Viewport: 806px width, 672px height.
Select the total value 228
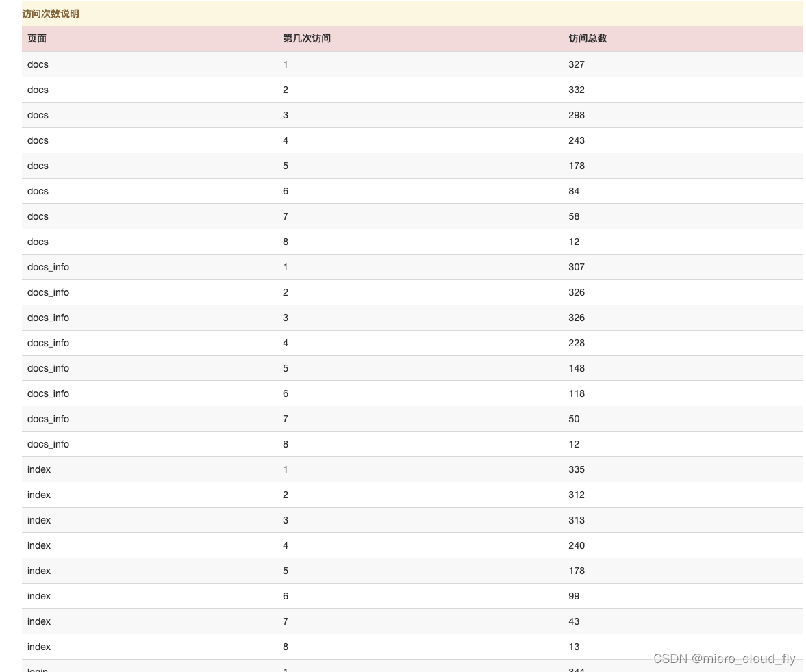[x=576, y=343]
